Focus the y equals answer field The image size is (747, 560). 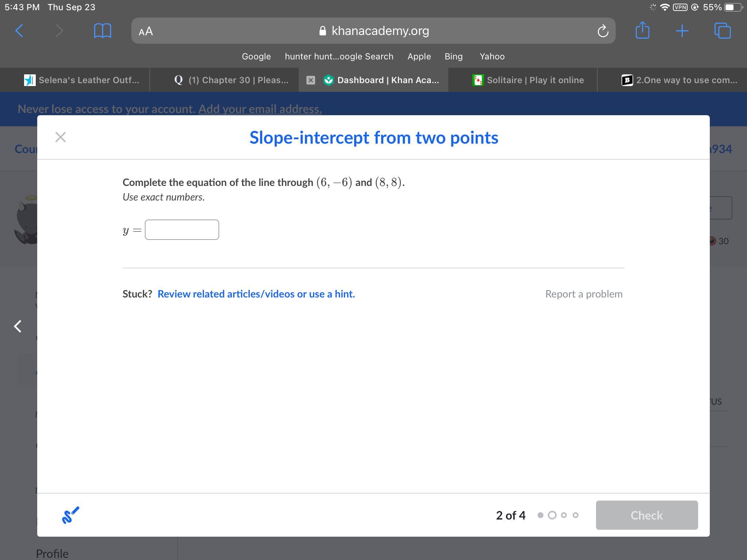(182, 230)
